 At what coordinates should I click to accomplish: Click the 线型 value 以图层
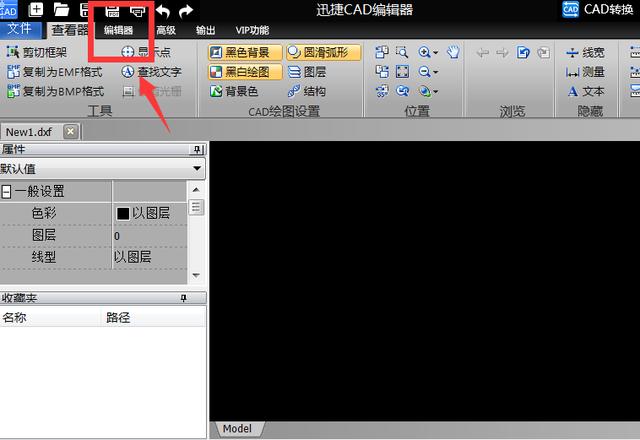(x=133, y=257)
